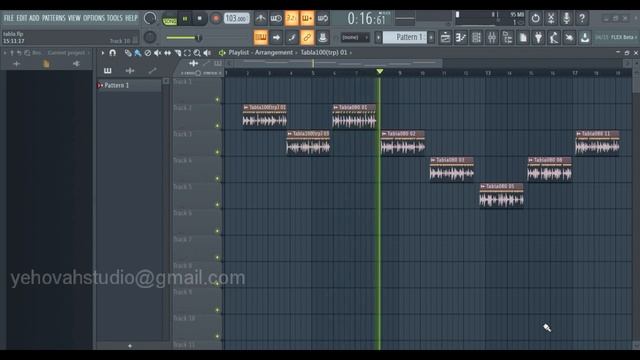The width and height of the screenshot is (640, 360).
Task: Select the Paint brush tool
Action: (x=138, y=53)
